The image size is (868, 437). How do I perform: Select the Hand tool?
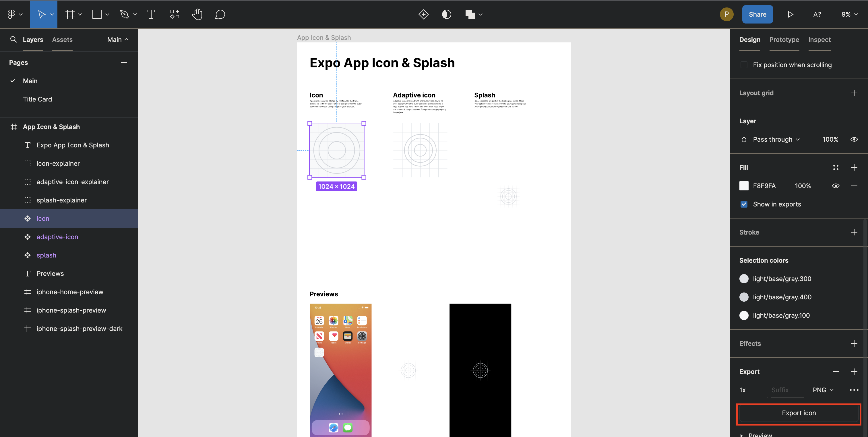(197, 14)
